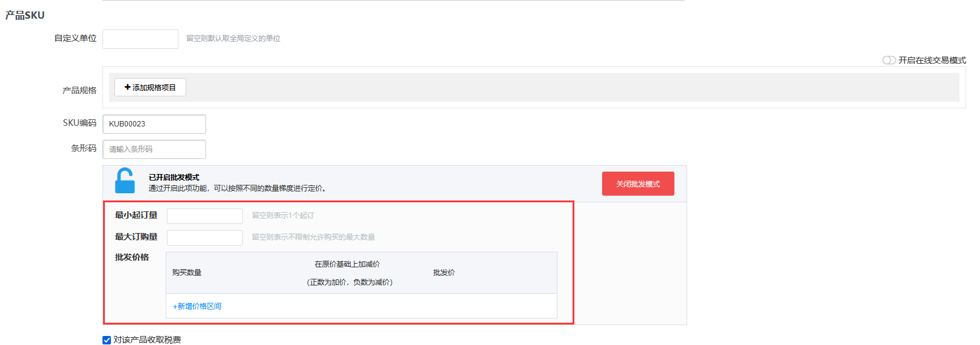Focus the 自定义单位 input field
980x345 pixels.
click(x=140, y=39)
